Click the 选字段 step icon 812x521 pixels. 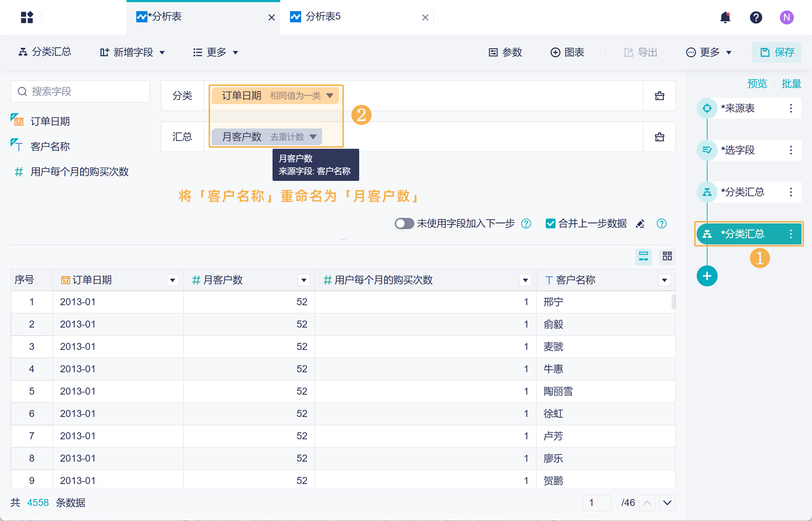(707, 150)
